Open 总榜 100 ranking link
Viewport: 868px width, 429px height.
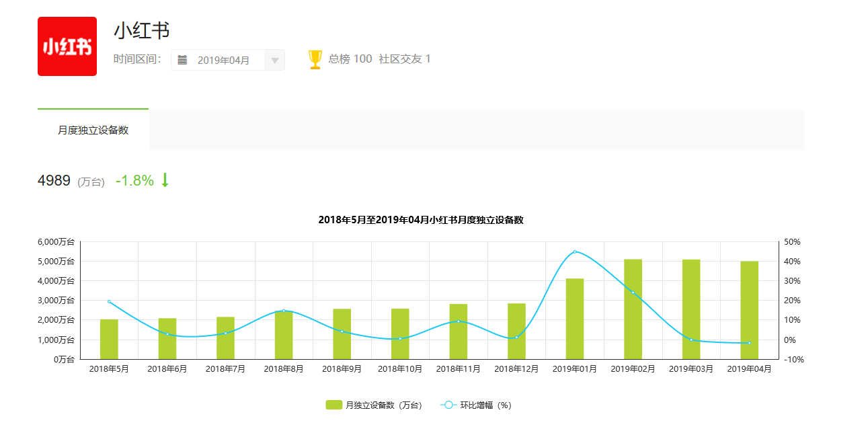click(x=350, y=59)
